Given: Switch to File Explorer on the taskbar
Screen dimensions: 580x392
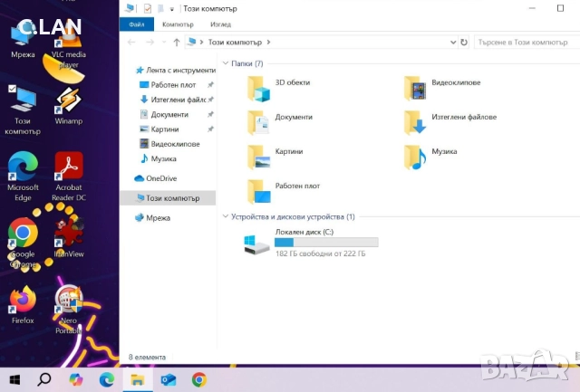Looking at the screenshot, I should click(138, 379).
